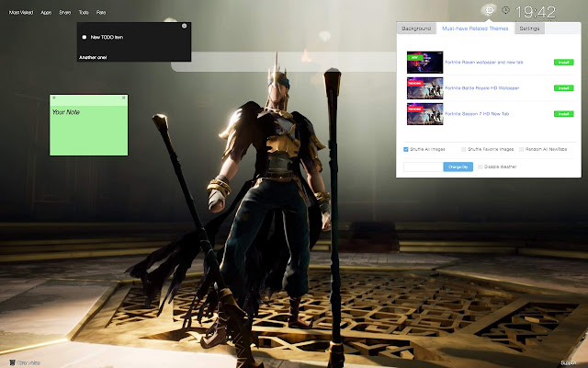Open the Apps menu
Screen dimensions: 588x368
pos(46,12)
